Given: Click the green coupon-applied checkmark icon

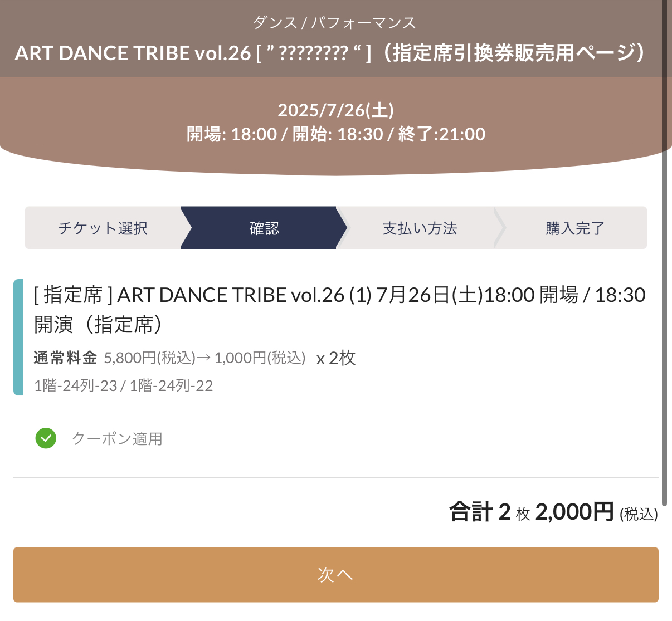Looking at the screenshot, I should [46, 438].
